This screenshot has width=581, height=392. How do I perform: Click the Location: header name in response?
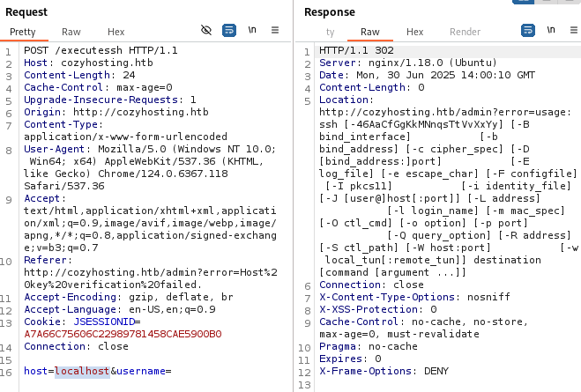[346, 100]
